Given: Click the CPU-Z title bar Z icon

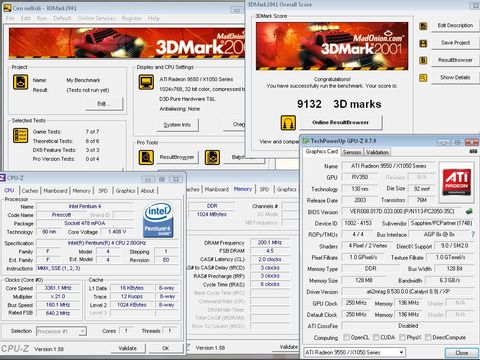Looking at the screenshot, I should click(x=3, y=178).
